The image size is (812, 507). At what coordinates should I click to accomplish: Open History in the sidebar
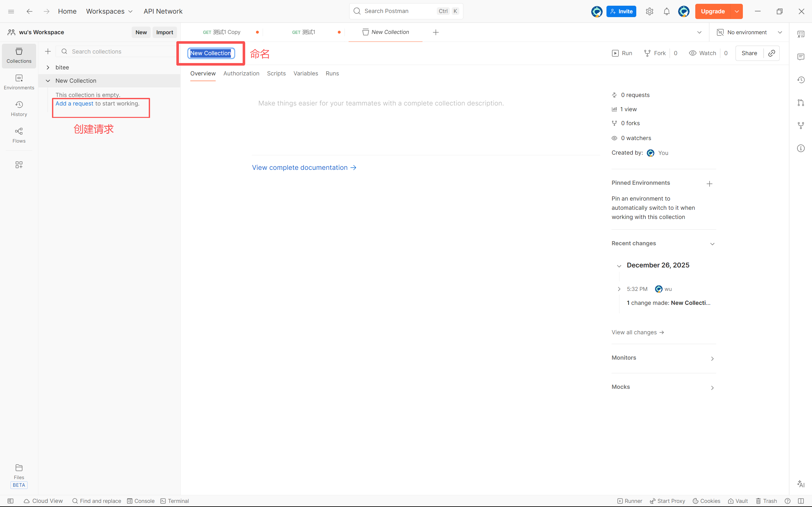tap(19, 109)
